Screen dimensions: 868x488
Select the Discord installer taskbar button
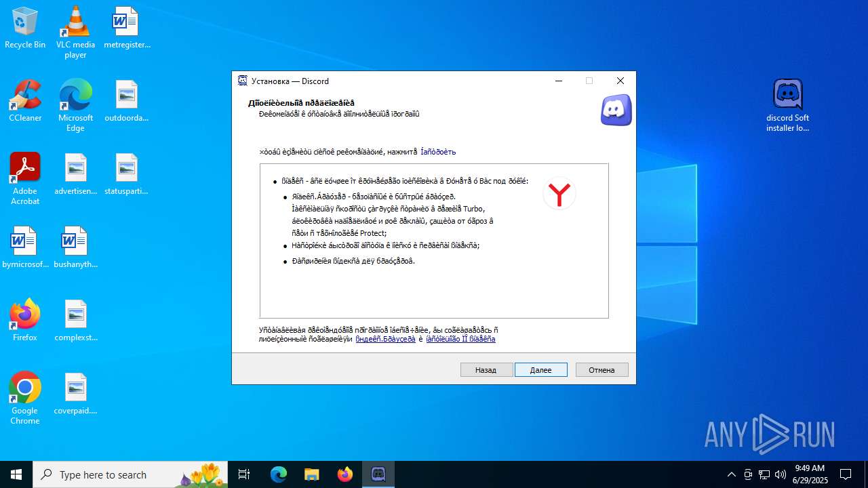coord(378,474)
